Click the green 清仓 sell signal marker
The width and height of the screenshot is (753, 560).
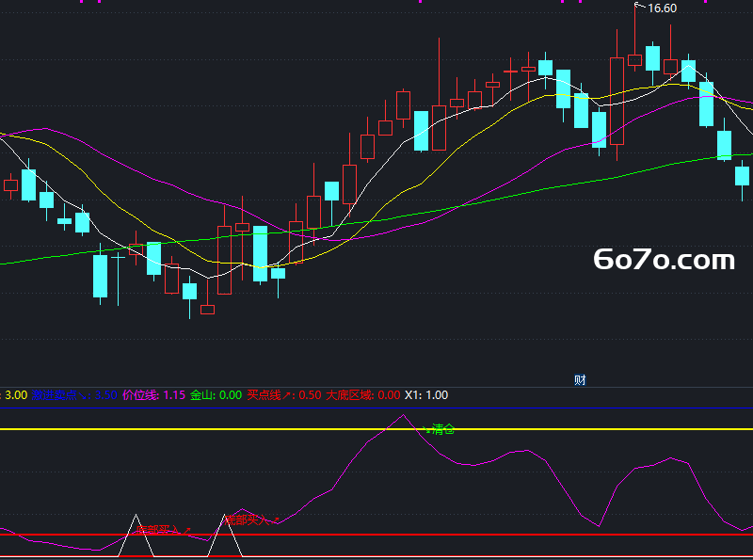[x=439, y=429]
